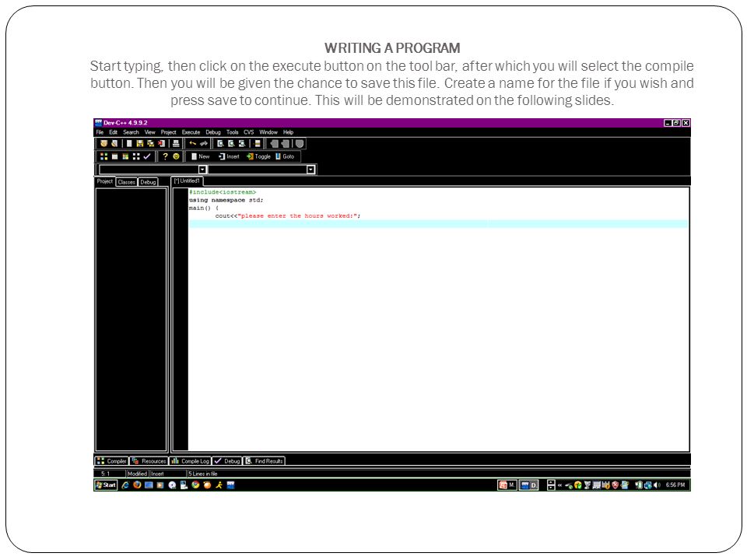Switch to the Classes tab
747x560 pixels.
pyautogui.click(x=127, y=182)
